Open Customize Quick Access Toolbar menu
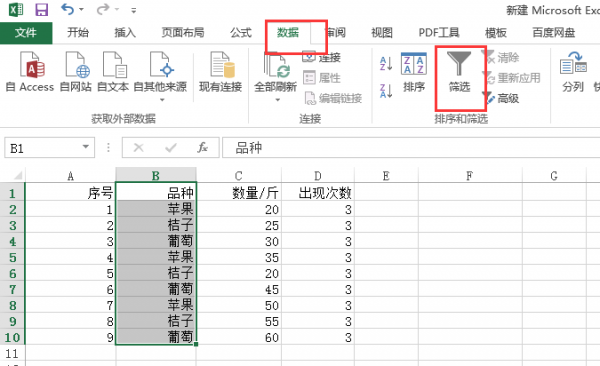 (x=134, y=10)
